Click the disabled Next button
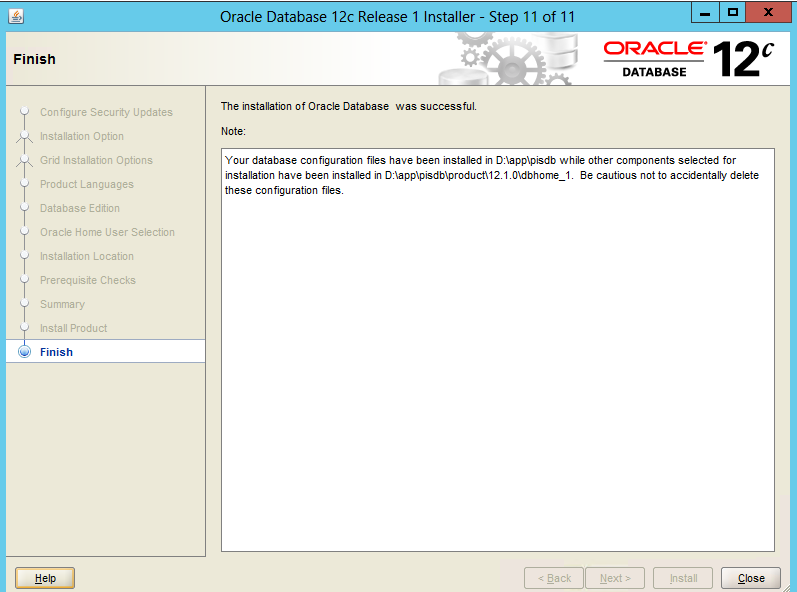Image resolution: width=797 pixels, height=592 pixels. point(614,578)
